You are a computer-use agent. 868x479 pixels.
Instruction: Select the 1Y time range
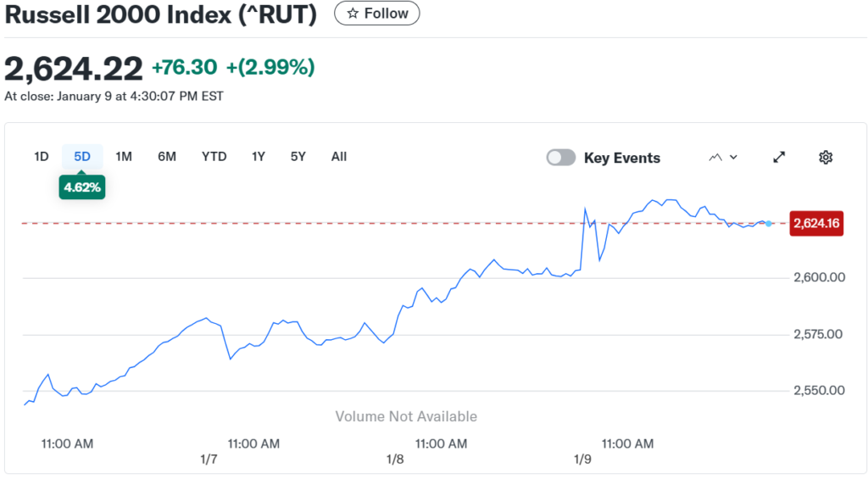pyautogui.click(x=259, y=156)
